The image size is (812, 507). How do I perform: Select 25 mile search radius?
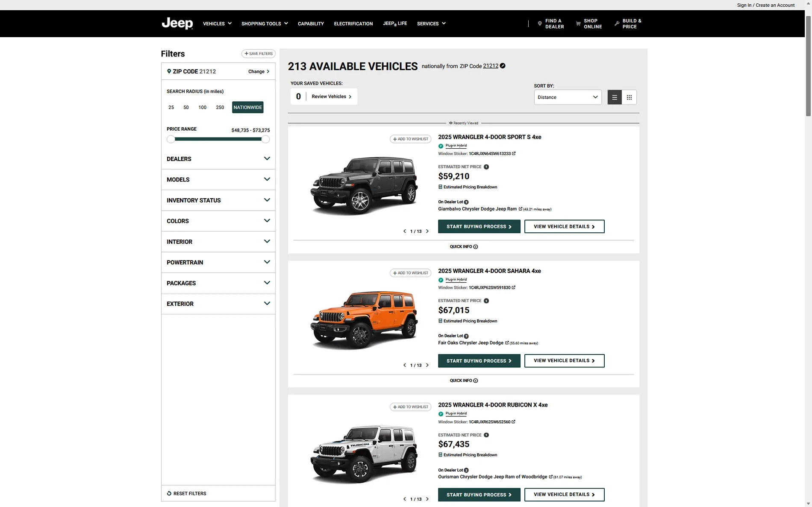pos(171,107)
